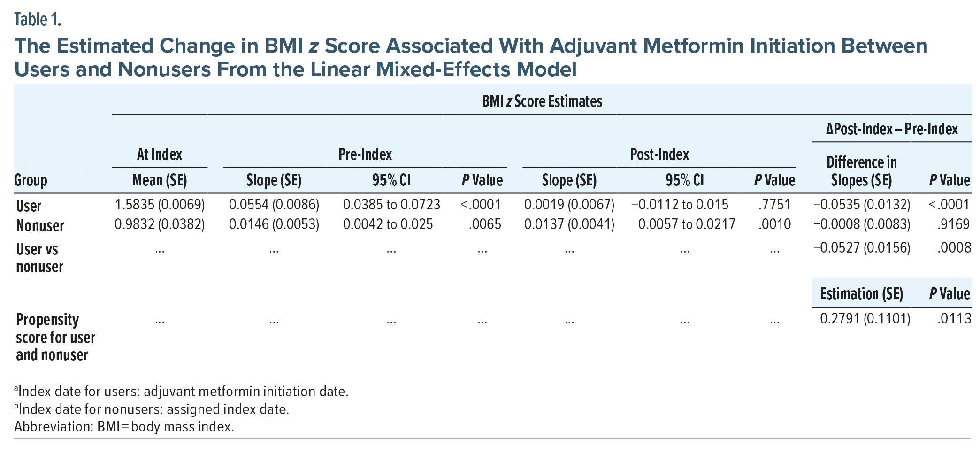Select the estimation value 0.2791 (0.1101)
The image size is (980, 454).
(865, 319)
